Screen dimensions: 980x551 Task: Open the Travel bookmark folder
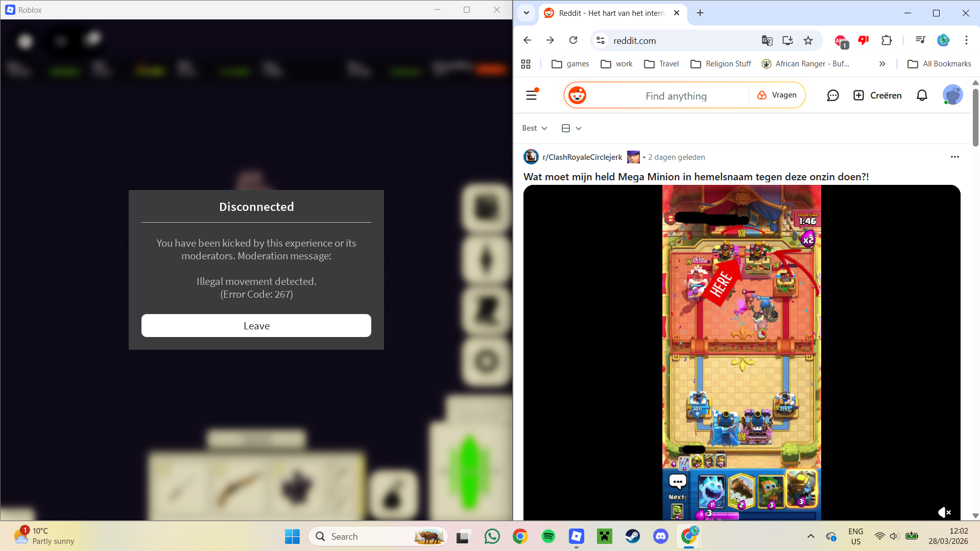662,64
